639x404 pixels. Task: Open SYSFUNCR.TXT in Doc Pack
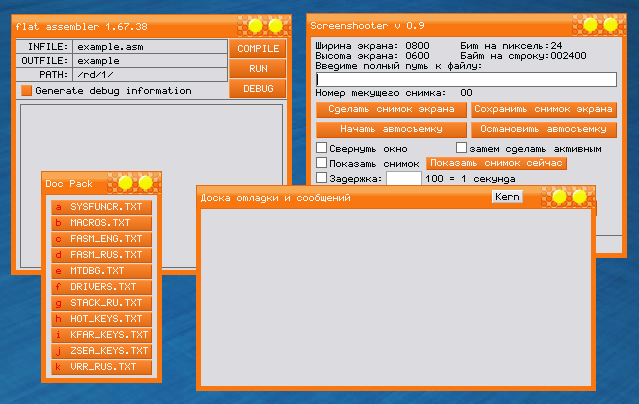click(101, 206)
